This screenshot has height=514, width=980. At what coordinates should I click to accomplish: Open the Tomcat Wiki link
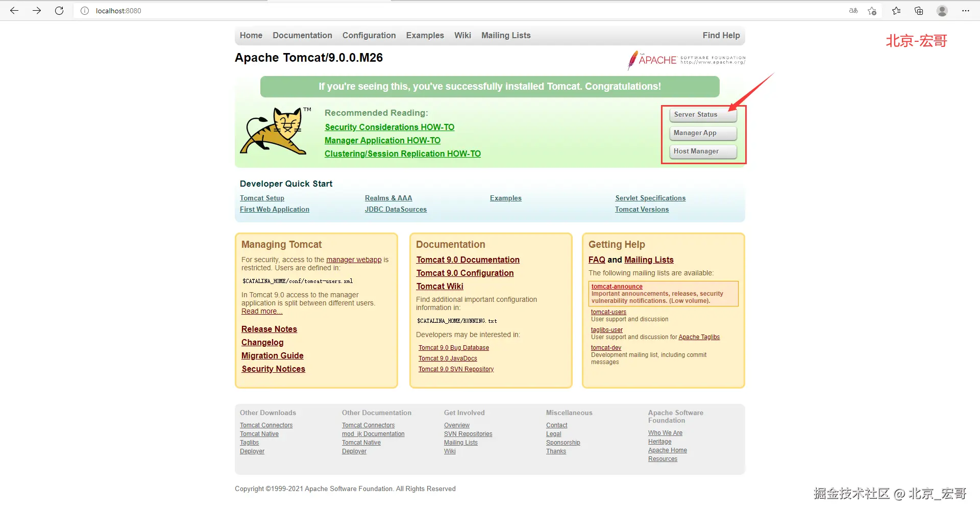click(x=439, y=286)
